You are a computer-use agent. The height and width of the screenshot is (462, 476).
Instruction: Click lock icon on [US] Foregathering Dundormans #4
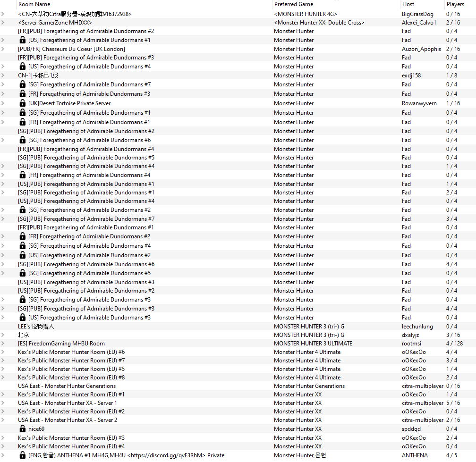(23, 66)
